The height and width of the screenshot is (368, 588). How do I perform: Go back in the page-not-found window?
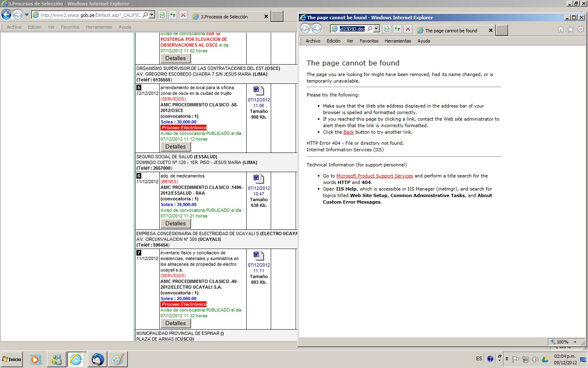click(305, 29)
